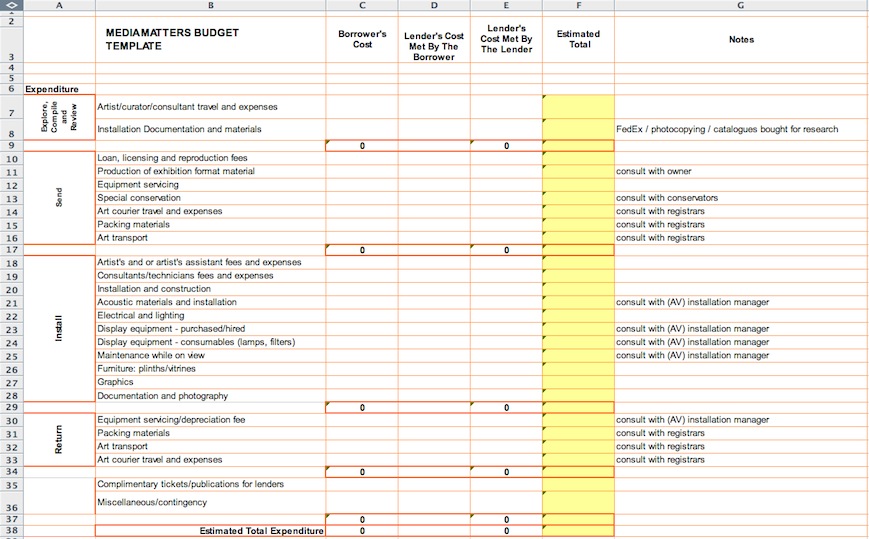Select row 9 header
Screen dimensions: 869x539
[12, 146]
